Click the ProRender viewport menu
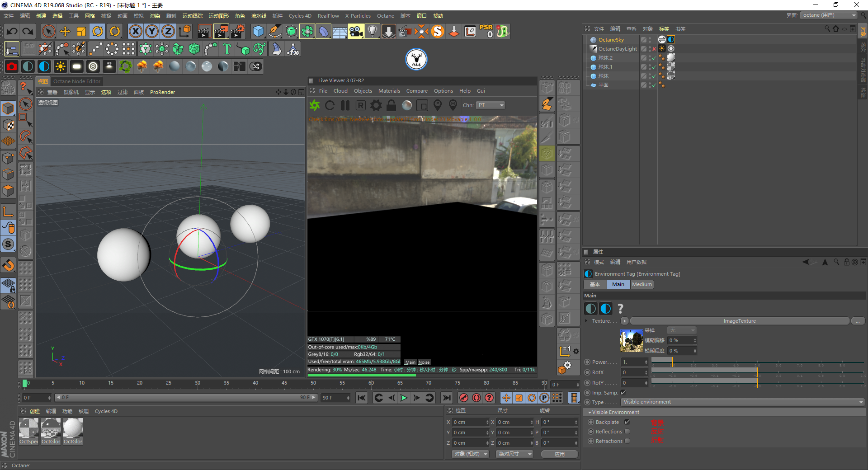The image size is (868, 470). [x=162, y=92]
